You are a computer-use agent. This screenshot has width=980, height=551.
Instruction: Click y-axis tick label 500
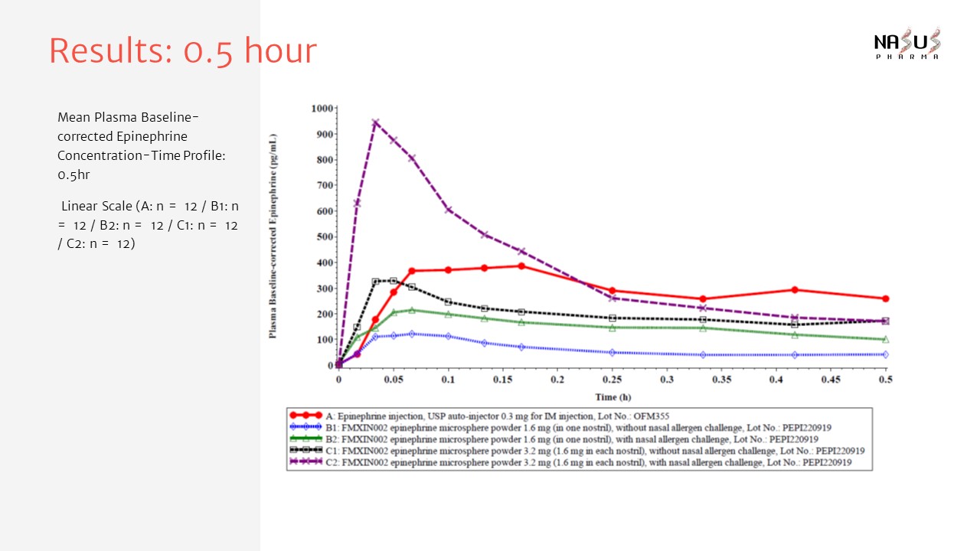coord(325,236)
